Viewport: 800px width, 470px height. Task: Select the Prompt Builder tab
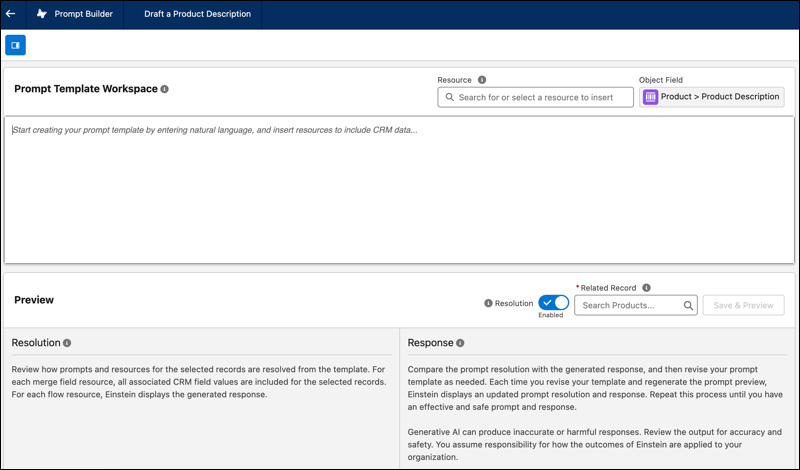click(x=83, y=14)
